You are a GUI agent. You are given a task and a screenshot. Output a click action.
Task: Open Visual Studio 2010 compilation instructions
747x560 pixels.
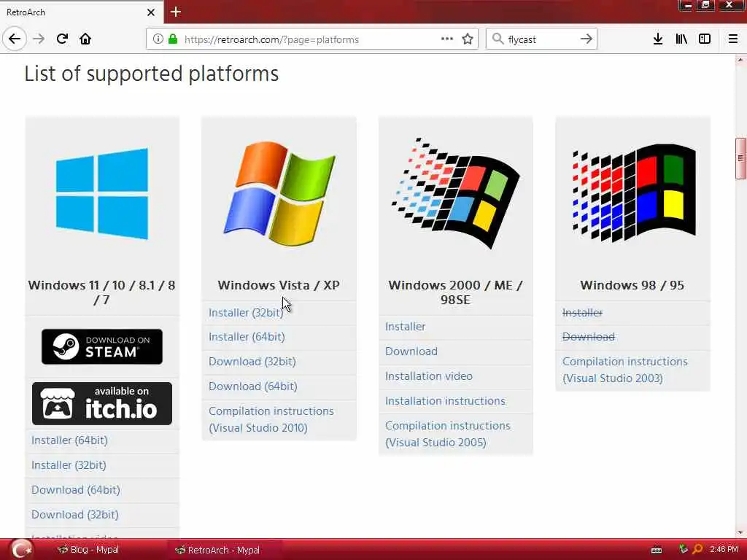(x=271, y=419)
